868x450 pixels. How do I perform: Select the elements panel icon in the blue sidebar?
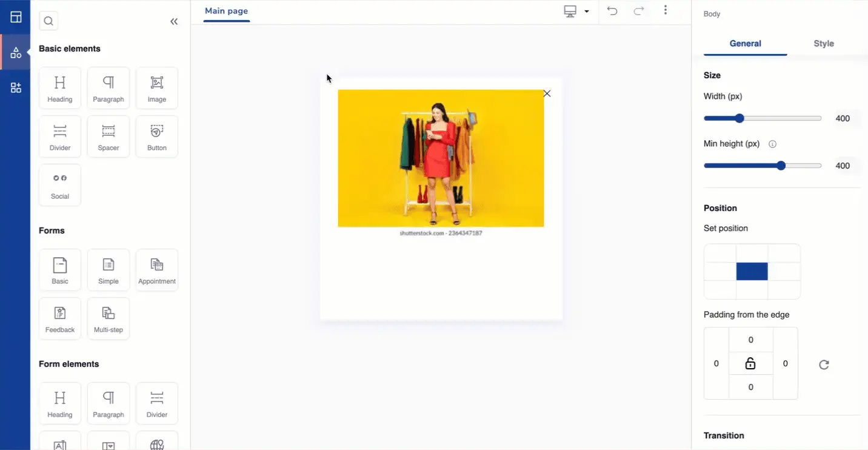[x=16, y=53]
